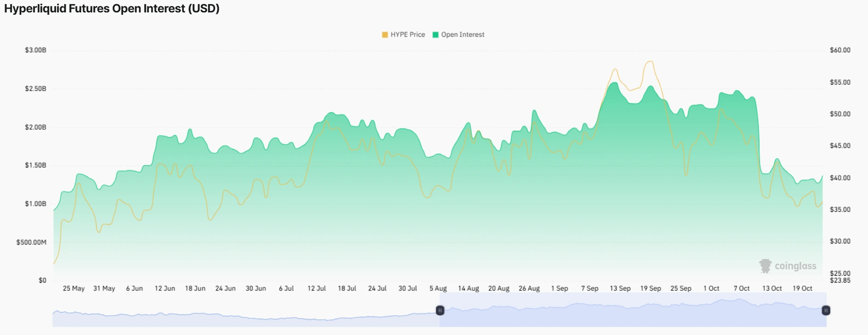The height and width of the screenshot is (335, 868).
Task: Click the $500.00M left axis label
Action: (x=31, y=242)
